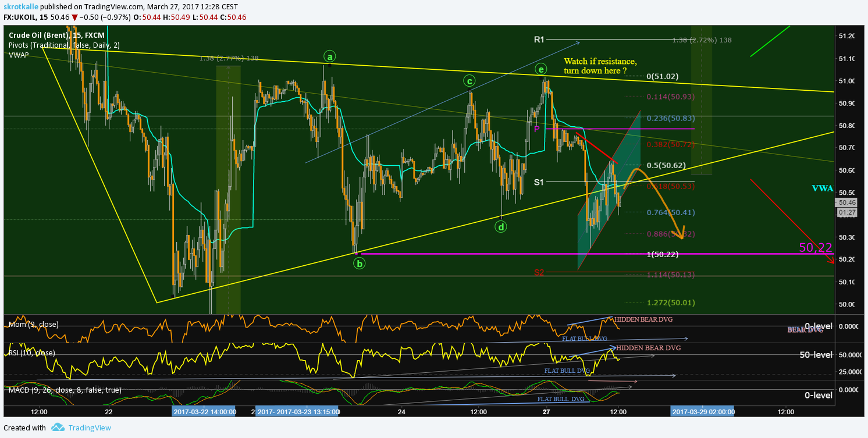Click the TradingView cloud logo icon
This screenshot has height=438, width=868.
tap(57, 428)
